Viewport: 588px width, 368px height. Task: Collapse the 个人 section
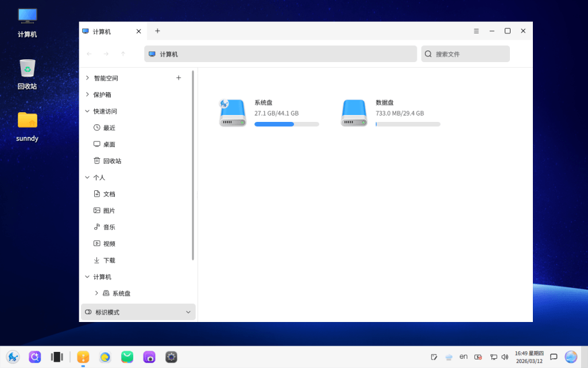pos(87,177)
